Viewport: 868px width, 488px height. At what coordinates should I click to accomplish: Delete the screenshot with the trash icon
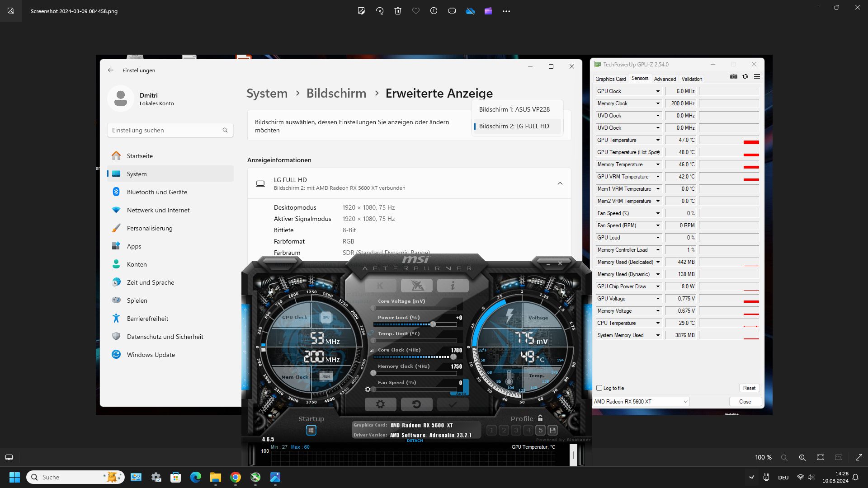398,11
